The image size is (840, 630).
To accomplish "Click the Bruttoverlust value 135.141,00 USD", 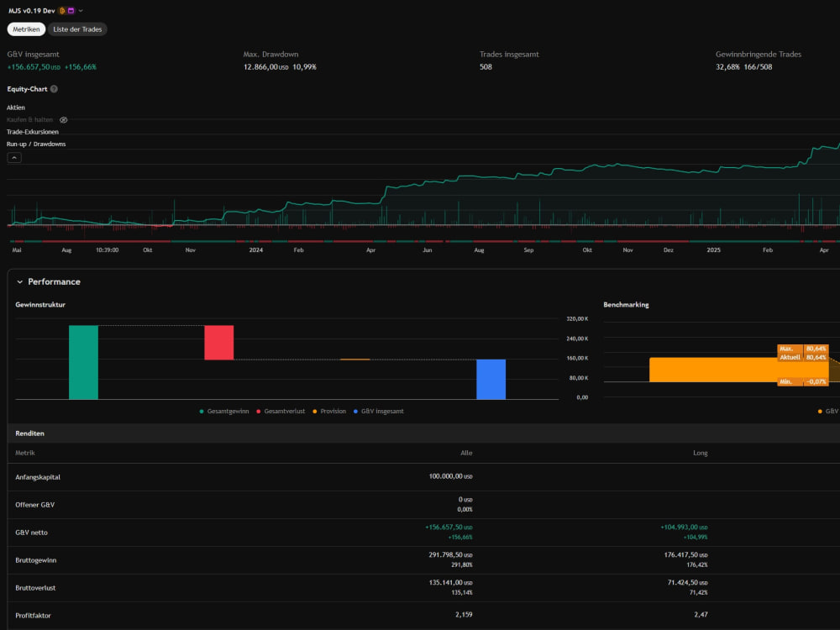I will point(450,583).
